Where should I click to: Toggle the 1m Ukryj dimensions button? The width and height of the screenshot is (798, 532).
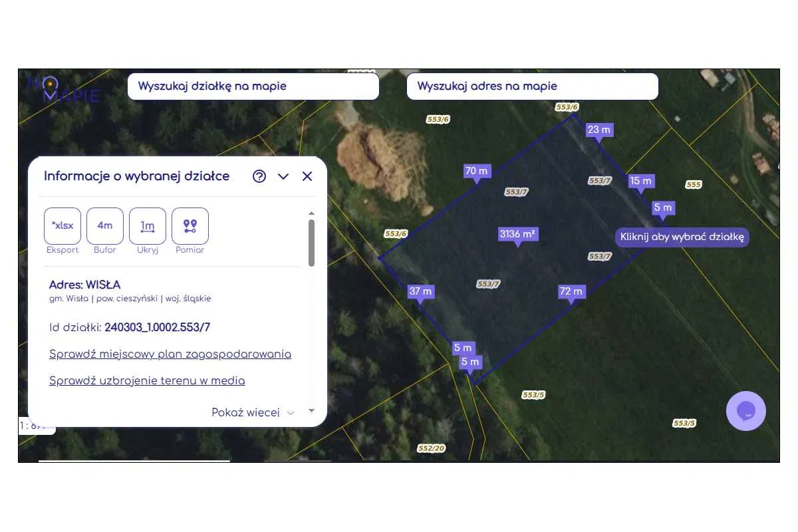pos(148,226)
